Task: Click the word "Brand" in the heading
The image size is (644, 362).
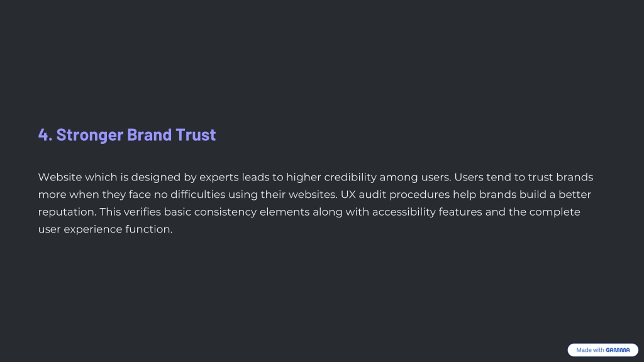Action: tap(149, 134)
